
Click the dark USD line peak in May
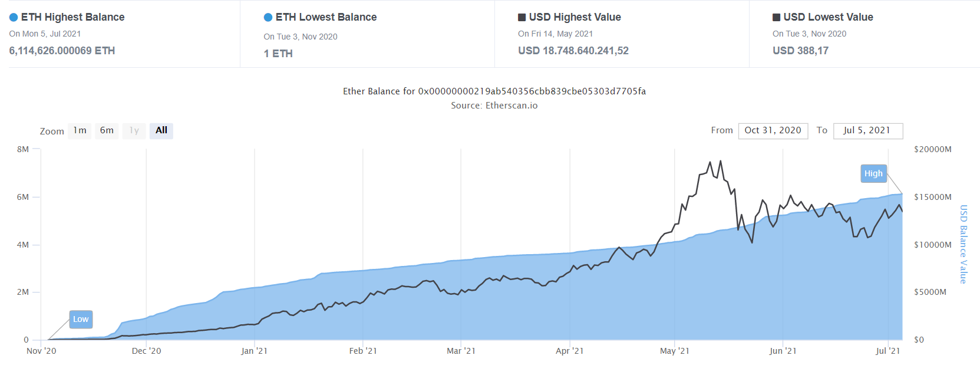[720, 161]
